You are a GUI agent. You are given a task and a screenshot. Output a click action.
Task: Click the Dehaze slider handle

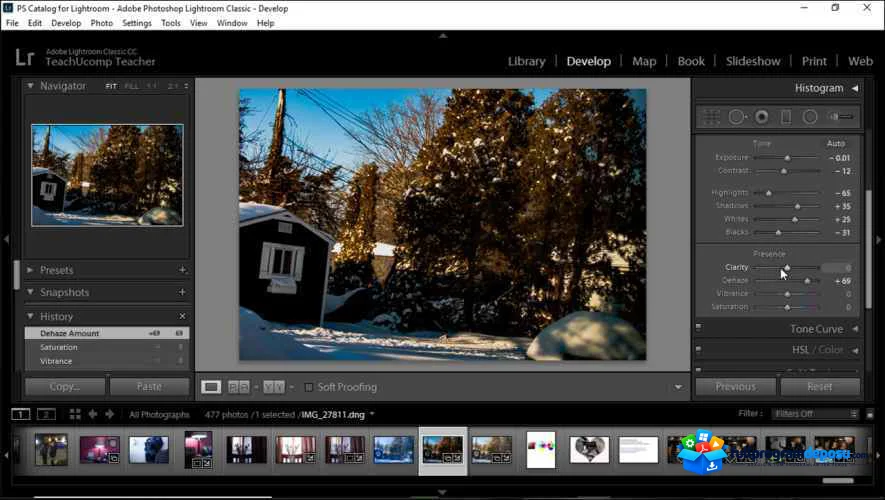tap(807, 281)
